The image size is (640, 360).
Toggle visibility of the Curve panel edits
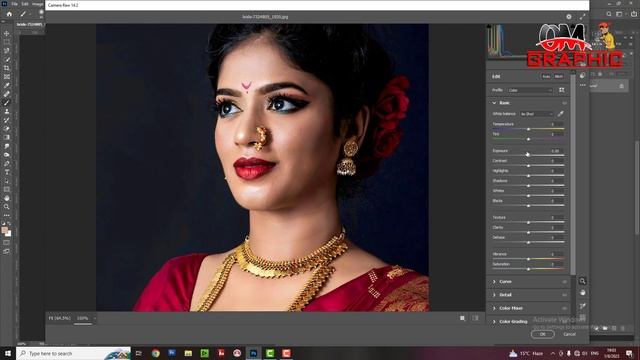pyautogui.click(x=564, y=282)
